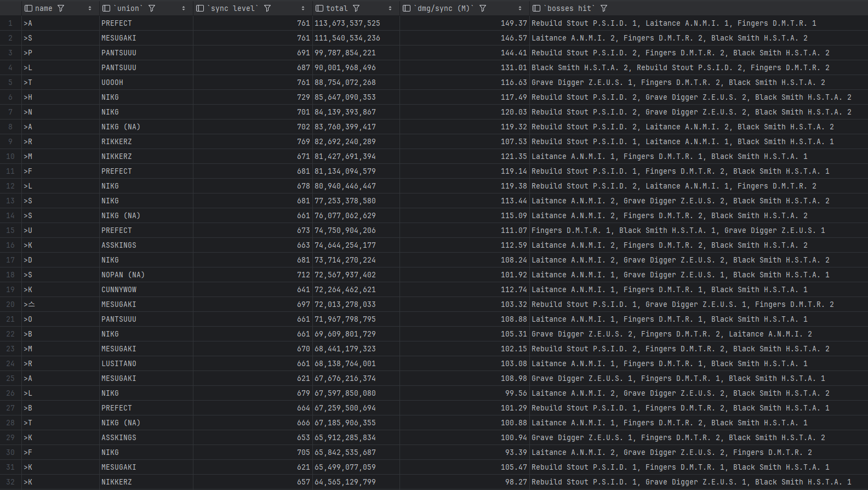This screenshot has width=868, height=490.
Task: Click the total column header label
Action: click(x=337, y=8)
